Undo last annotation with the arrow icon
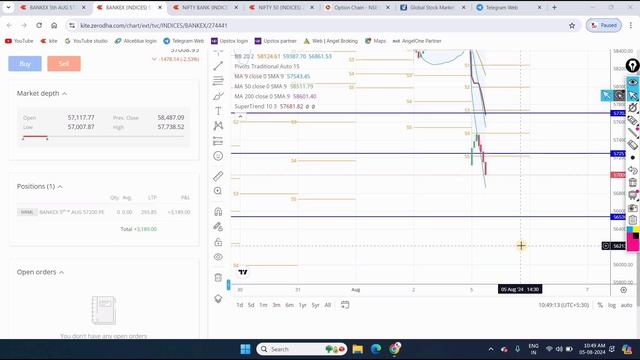The width and height of the screenshot is (640, 360). 633,170
